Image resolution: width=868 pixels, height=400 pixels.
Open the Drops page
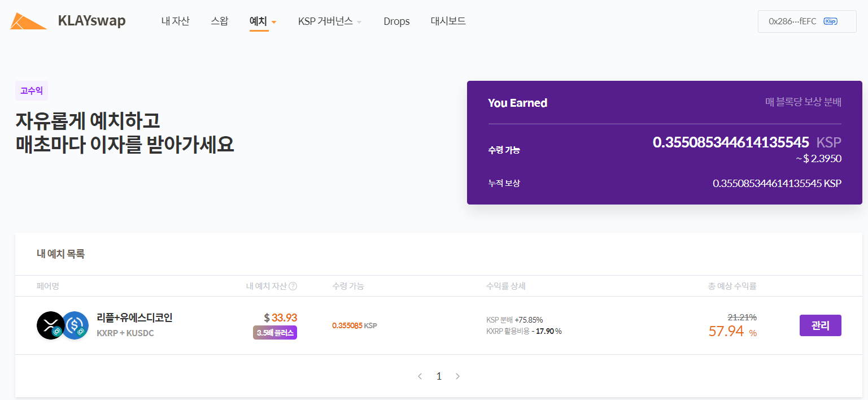396,21
